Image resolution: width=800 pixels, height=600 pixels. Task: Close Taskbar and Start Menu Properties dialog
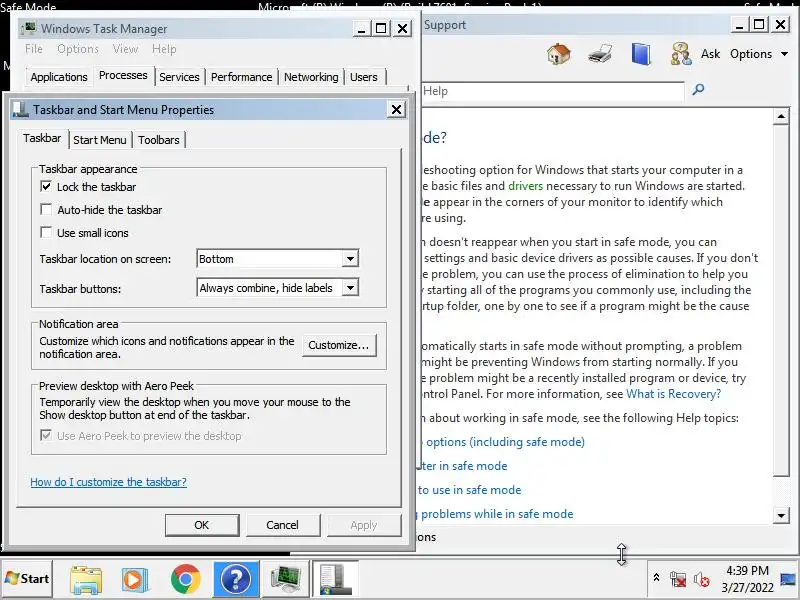pos(396,109)
